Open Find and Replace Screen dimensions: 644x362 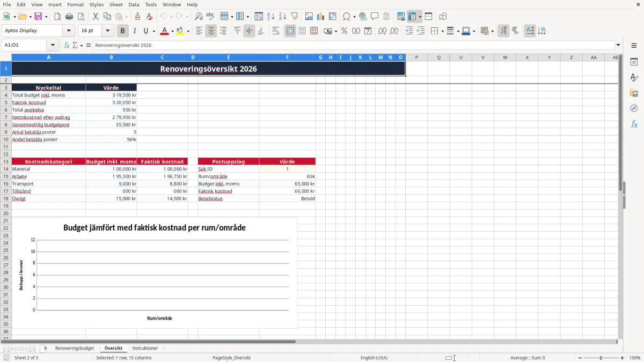pos(199,17)
